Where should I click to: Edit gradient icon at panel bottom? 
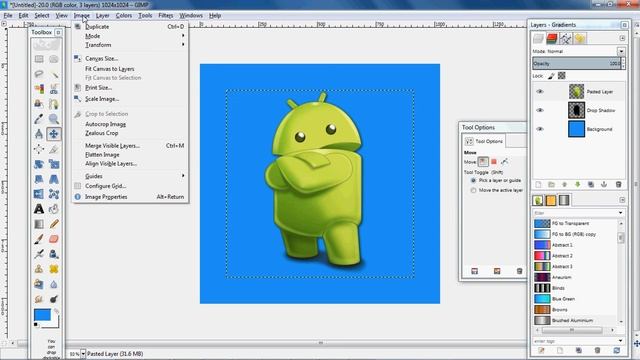click(x=541, y=351)
